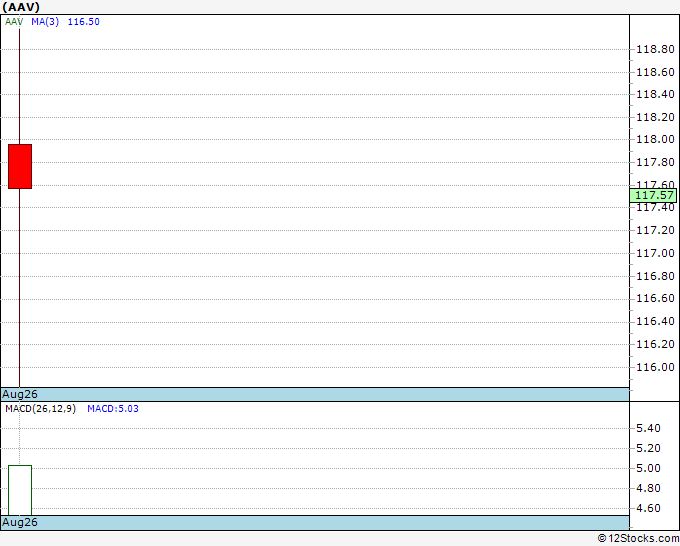
Task: Click the 118.80 price axis label
Action: click(655, 49)
